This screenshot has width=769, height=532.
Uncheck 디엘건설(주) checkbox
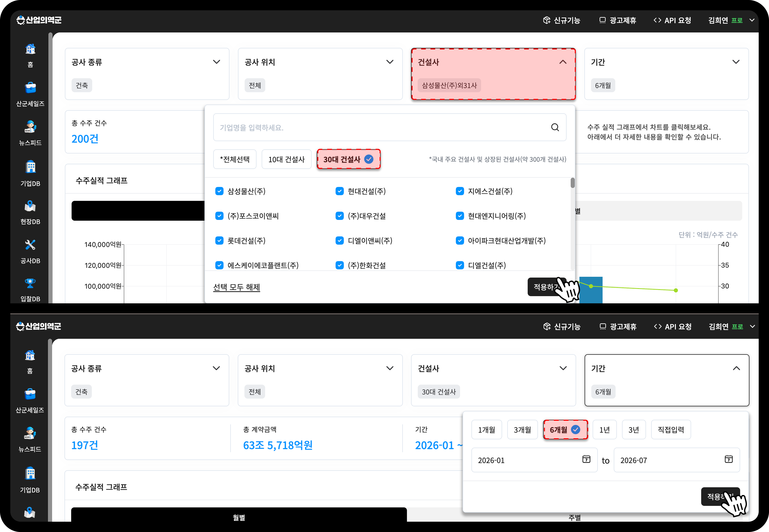pos(460,265)
